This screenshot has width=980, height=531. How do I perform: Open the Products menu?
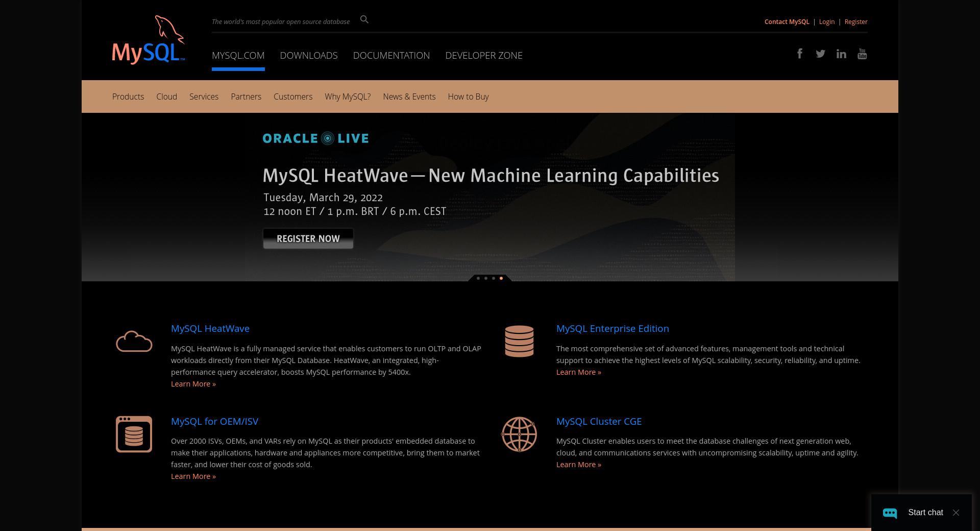pos(128,96)
